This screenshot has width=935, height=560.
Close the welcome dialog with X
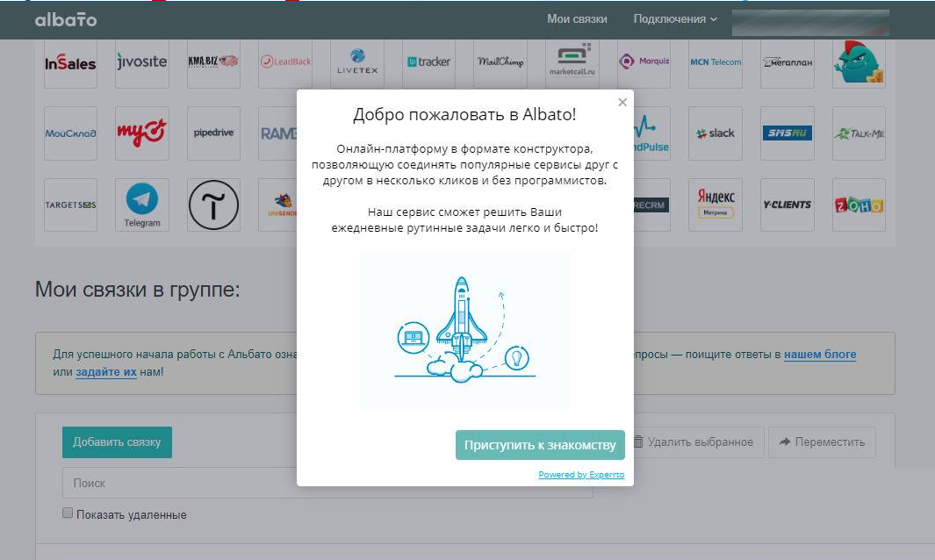622,103
